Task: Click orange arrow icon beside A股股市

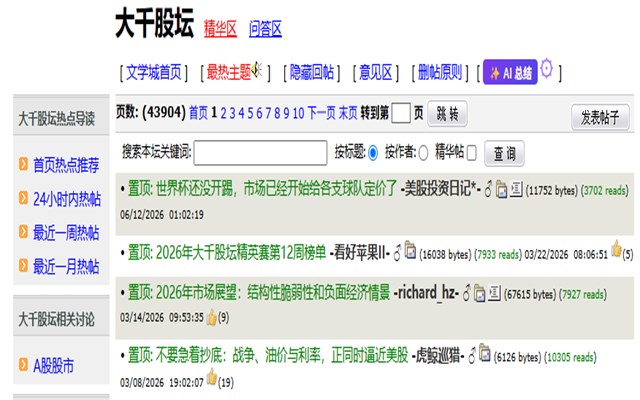Action: 23,364
